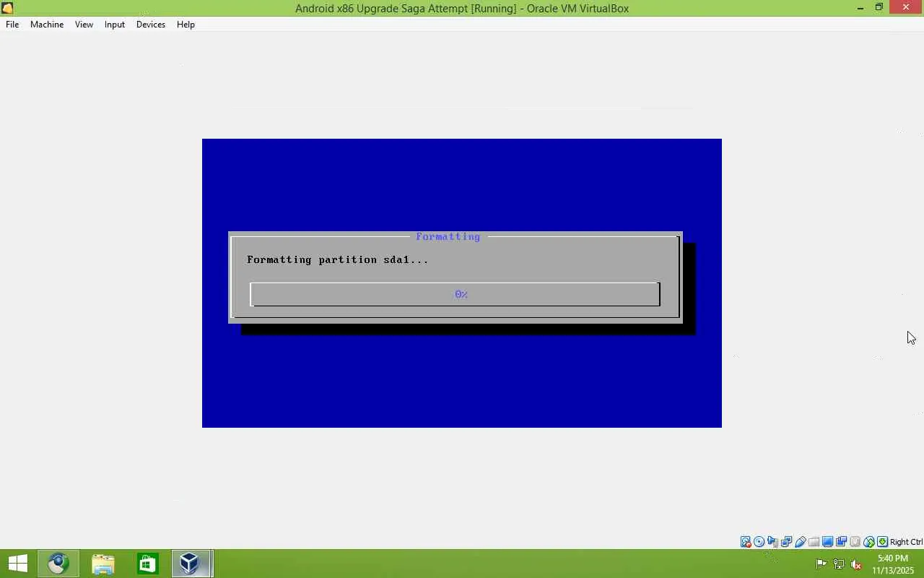This screenshot has width=924, height=578.
Task: Open the Action Center flag icon
Action: 821,564
